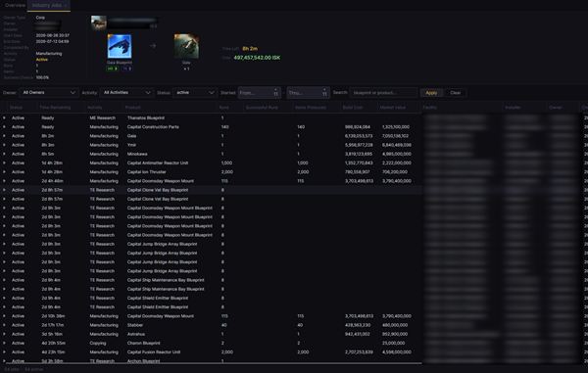Sort by Market Value column header
Viewport: 588px width, 373px height.
tap(393, 108)
